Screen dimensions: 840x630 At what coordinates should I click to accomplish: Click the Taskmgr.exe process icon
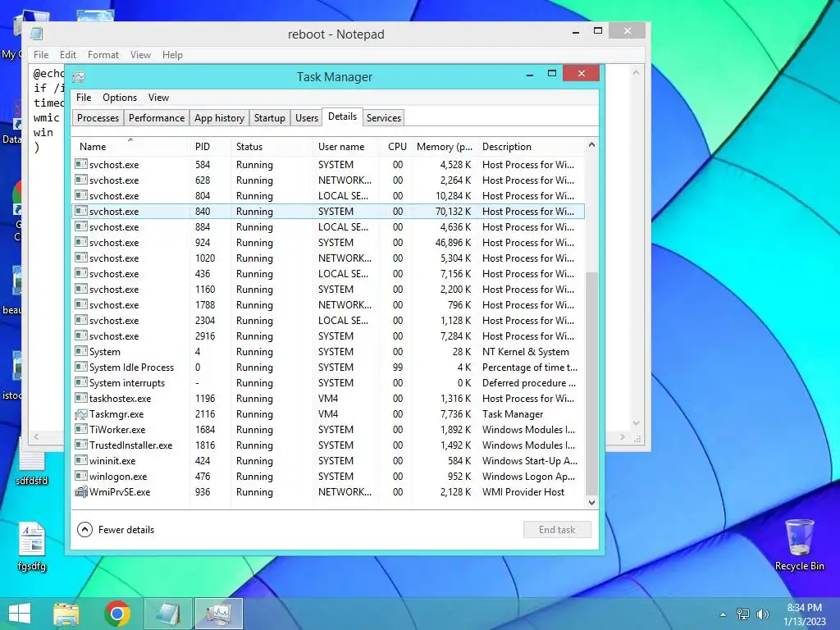point(81,414)
